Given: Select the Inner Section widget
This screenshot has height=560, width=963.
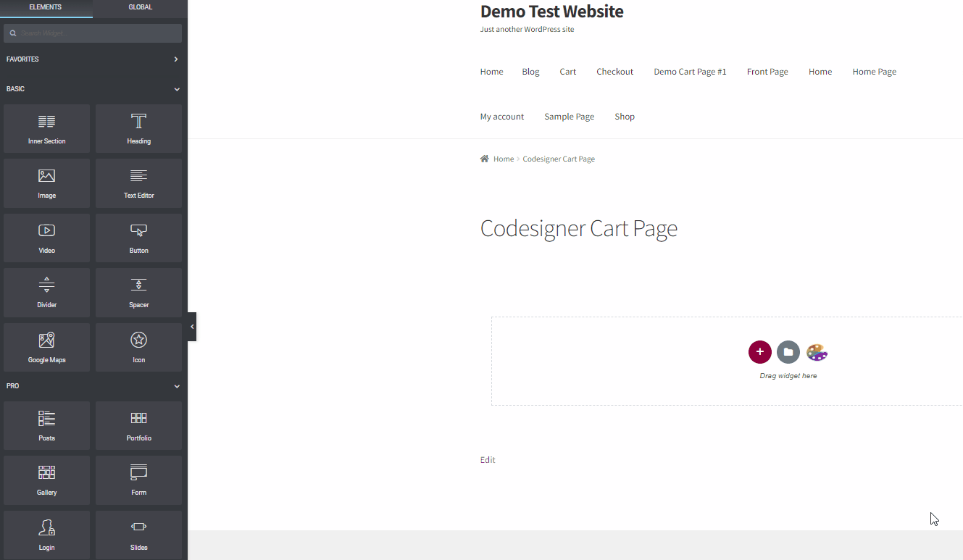Looking at the screenshot, I should click(x=46, y=128).
